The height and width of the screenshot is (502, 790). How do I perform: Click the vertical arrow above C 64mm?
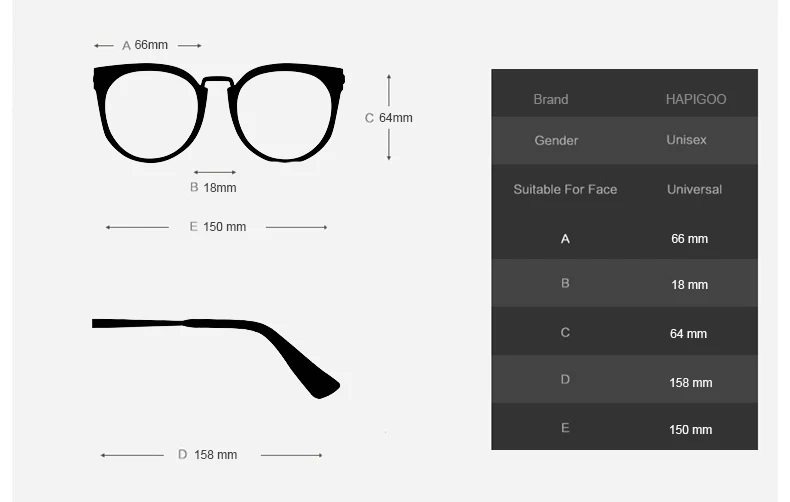coord(388,90)
